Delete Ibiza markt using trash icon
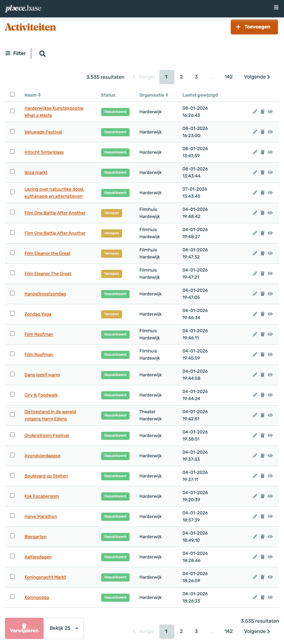284x644 pixels. coord(263,172)
